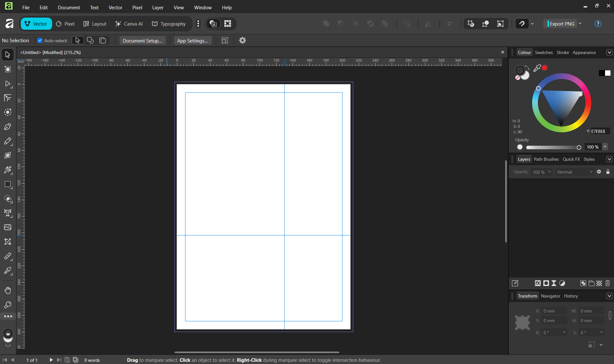The height and width of the screenshot is (364, 614).
Task: Uncheck the Auto-select checkbox
Action: pos(40,41)
